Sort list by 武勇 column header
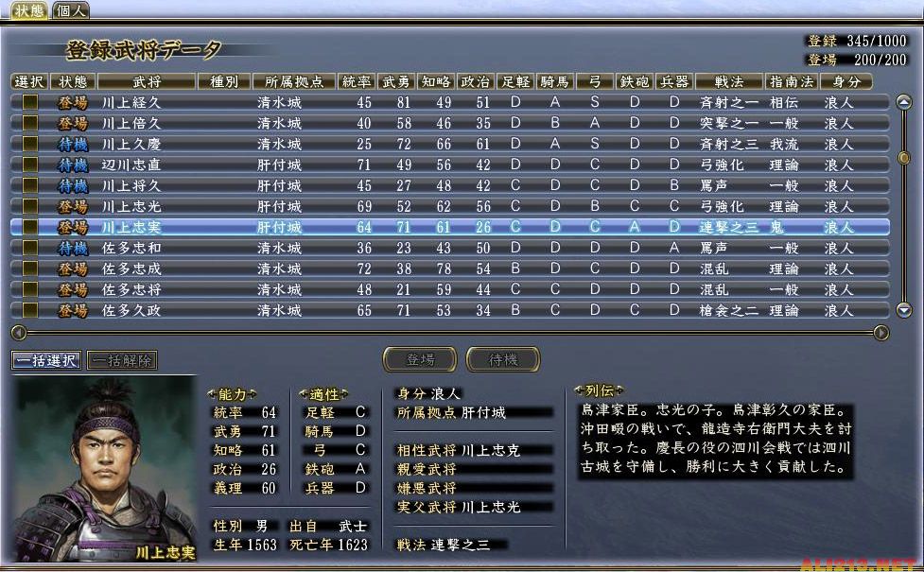This screenshot has height=572, width=924. point(395,82)
